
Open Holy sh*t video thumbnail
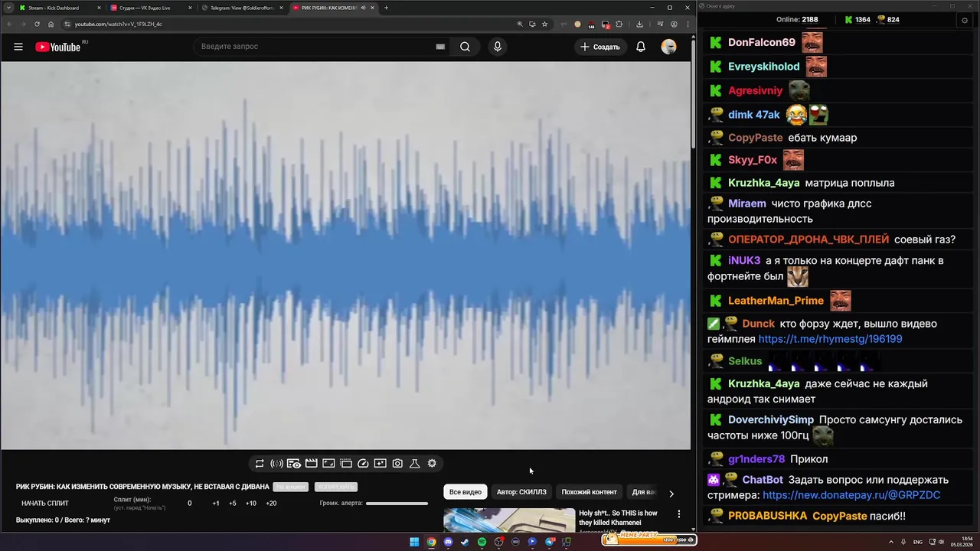coord(509,520)
